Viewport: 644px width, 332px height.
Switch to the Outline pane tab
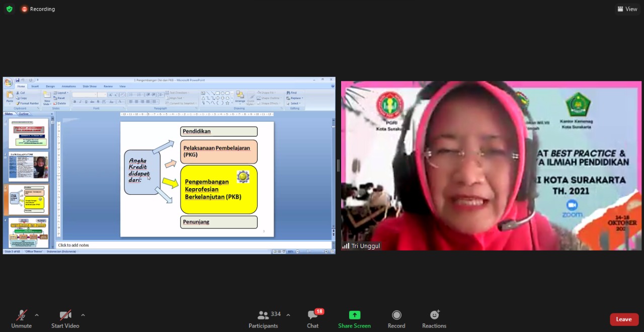[24, 114]
